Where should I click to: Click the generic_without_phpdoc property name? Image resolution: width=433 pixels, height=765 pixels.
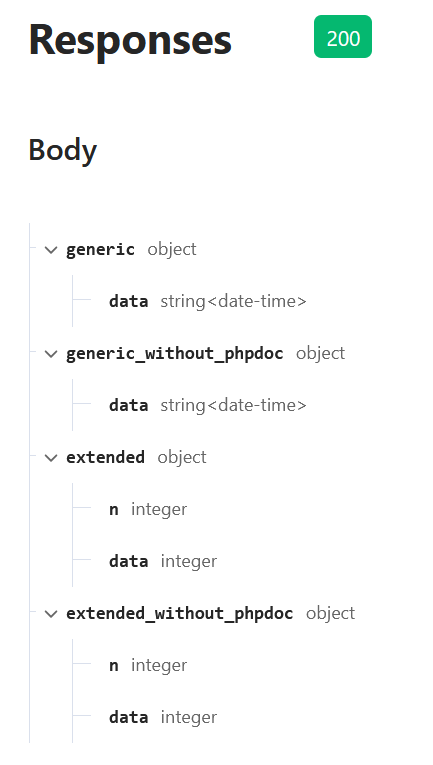pyautogui.click(x=175, y=353)
